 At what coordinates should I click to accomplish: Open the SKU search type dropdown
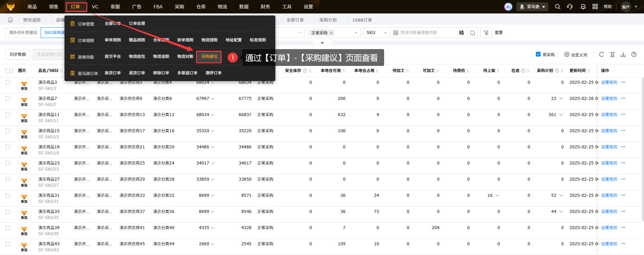(x=377, y=33)
